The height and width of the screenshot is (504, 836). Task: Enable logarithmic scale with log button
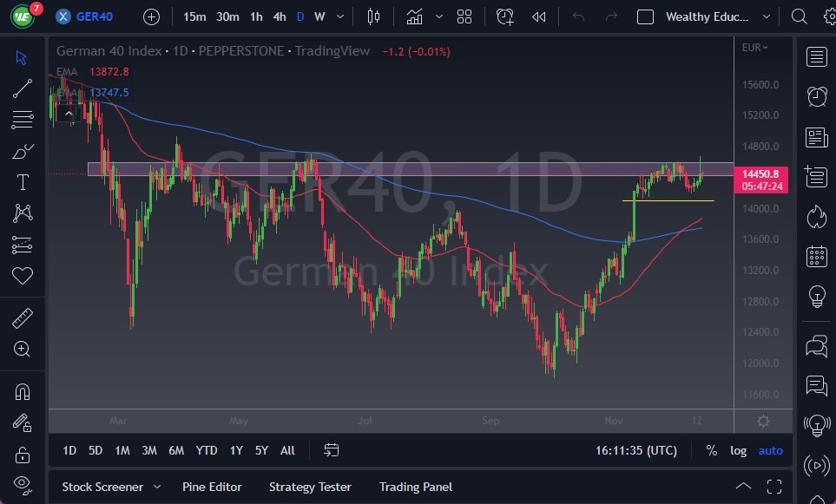click(738, 450)
